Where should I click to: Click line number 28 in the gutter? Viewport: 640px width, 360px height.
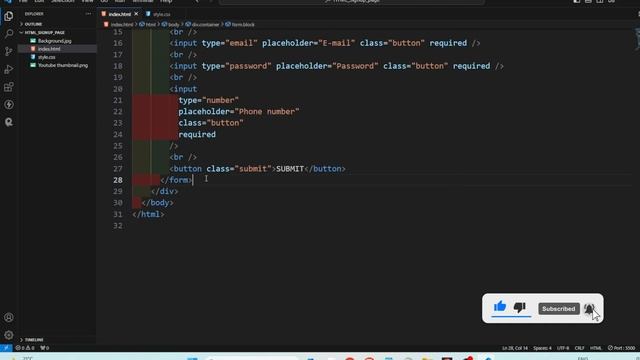tap(118, 180)
